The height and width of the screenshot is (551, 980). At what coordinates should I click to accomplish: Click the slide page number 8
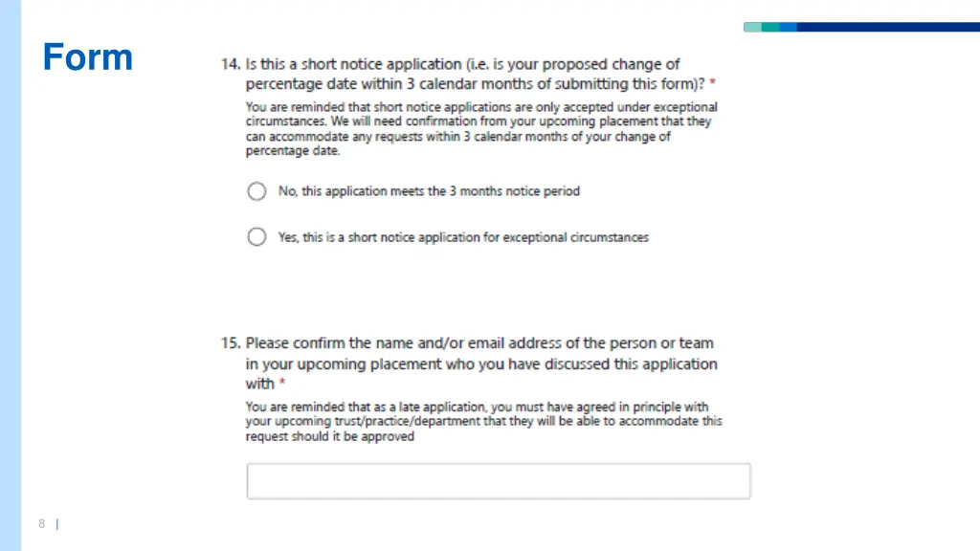(x=42, y=523)
